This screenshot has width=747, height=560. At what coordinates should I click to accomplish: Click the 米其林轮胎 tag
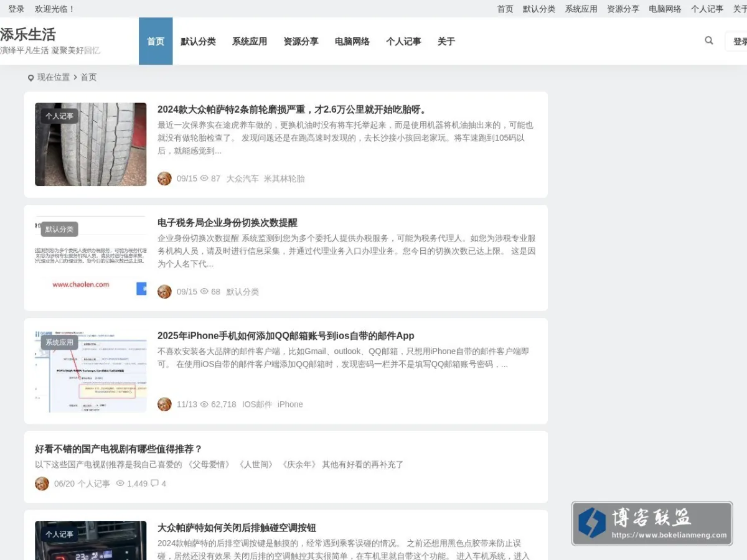point(284,179)
